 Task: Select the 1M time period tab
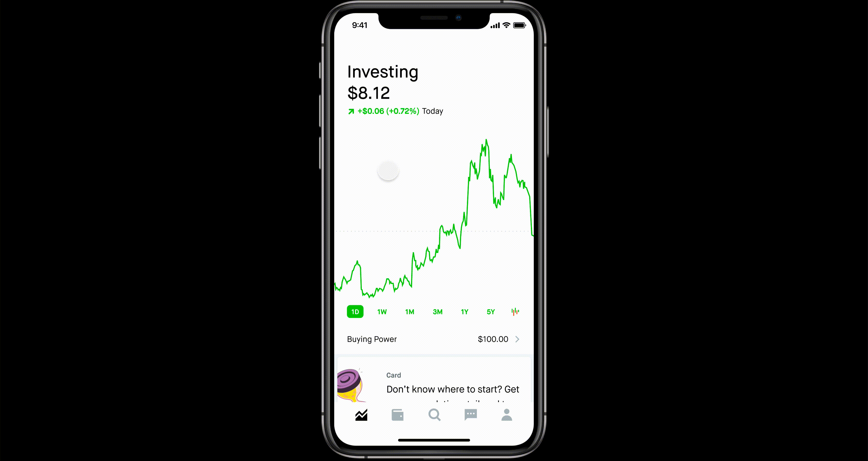409,311
